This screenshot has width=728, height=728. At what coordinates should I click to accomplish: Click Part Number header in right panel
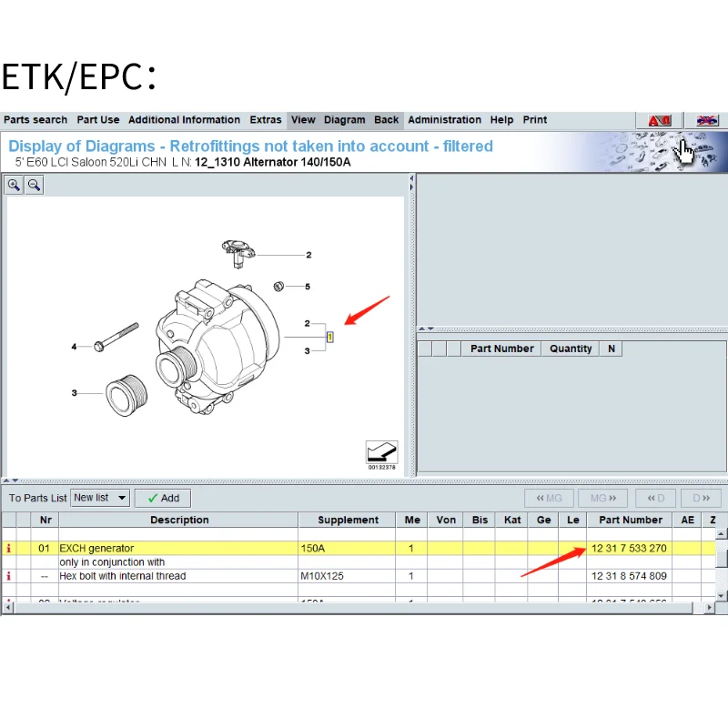point(501,349)
